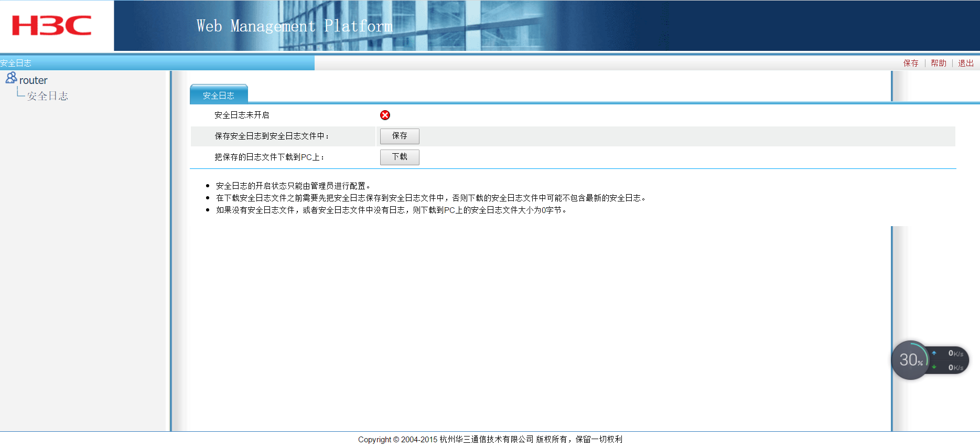
Task: Click the note about 0字节 file size
Action: pos(392,210)
